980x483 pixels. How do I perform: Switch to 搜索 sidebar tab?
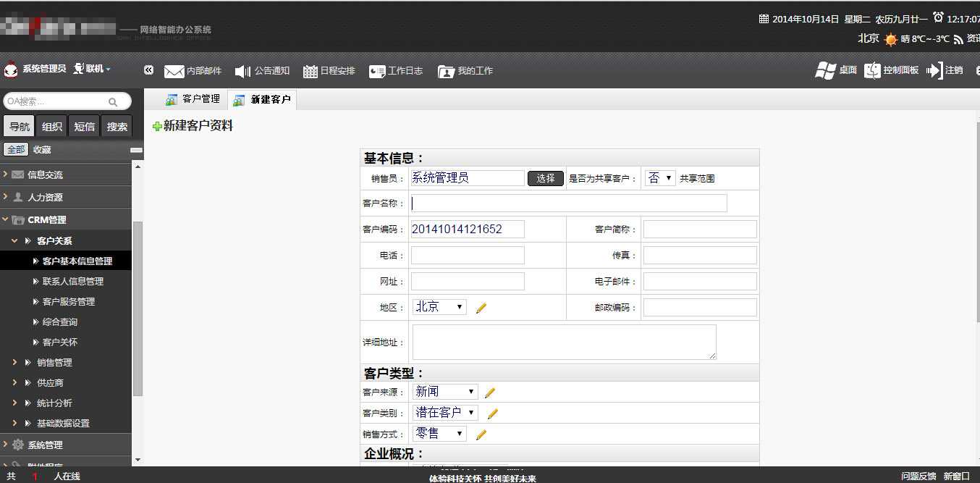(117, 126)
